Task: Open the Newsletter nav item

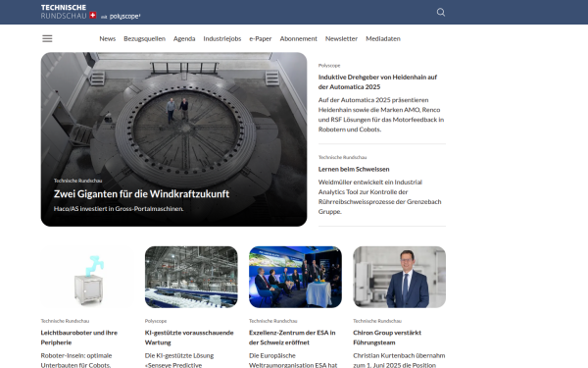Action: tap(341, 38)
